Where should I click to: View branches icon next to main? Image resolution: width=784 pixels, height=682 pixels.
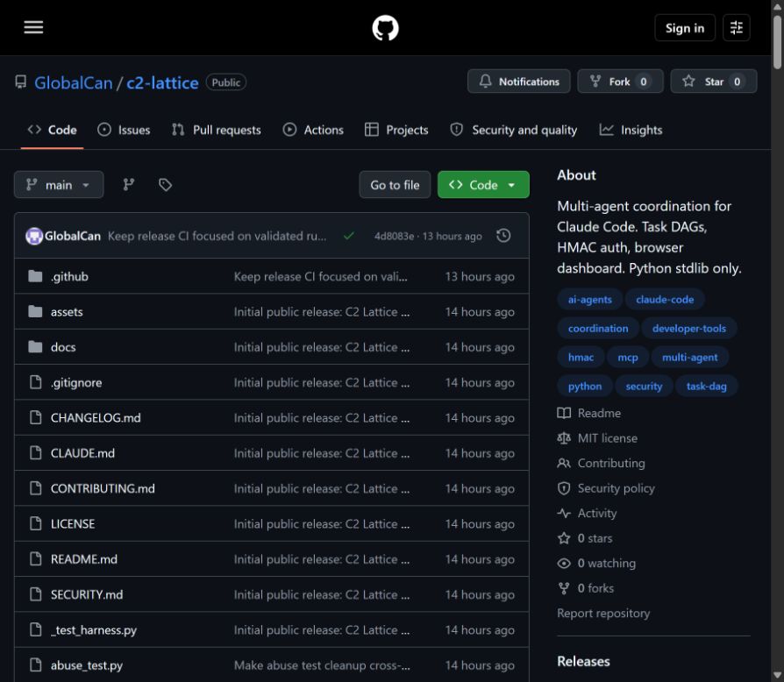point(129,185)
